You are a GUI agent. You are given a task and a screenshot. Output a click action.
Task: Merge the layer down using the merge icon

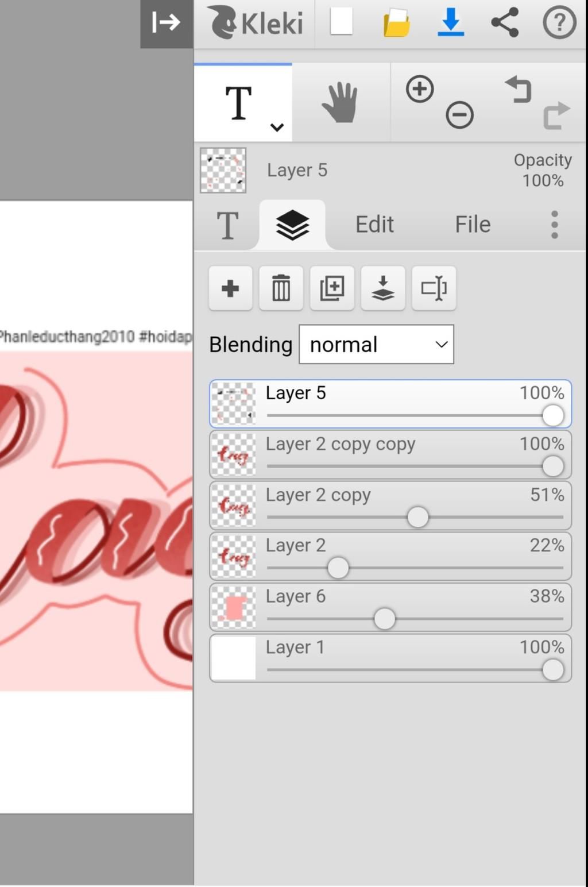click(x=383, y=288)
